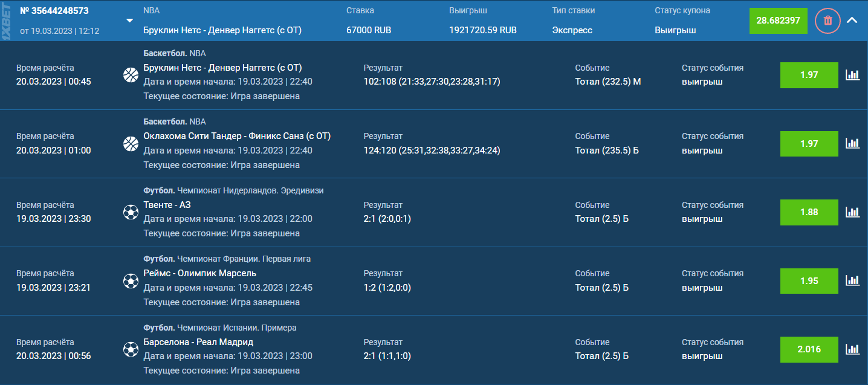Open dropdown arrow next to coupon number
This screenshot has width=868, height=385.
129,21
